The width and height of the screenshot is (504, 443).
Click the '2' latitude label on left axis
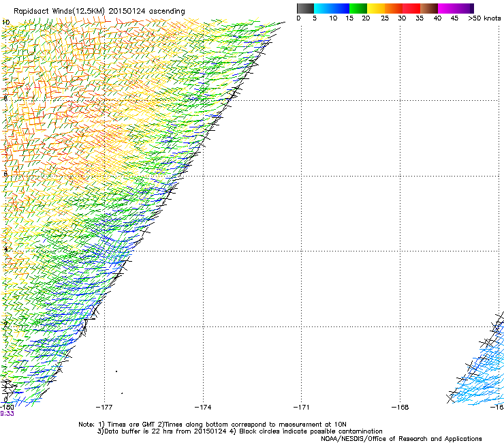(x=5, y=324)
